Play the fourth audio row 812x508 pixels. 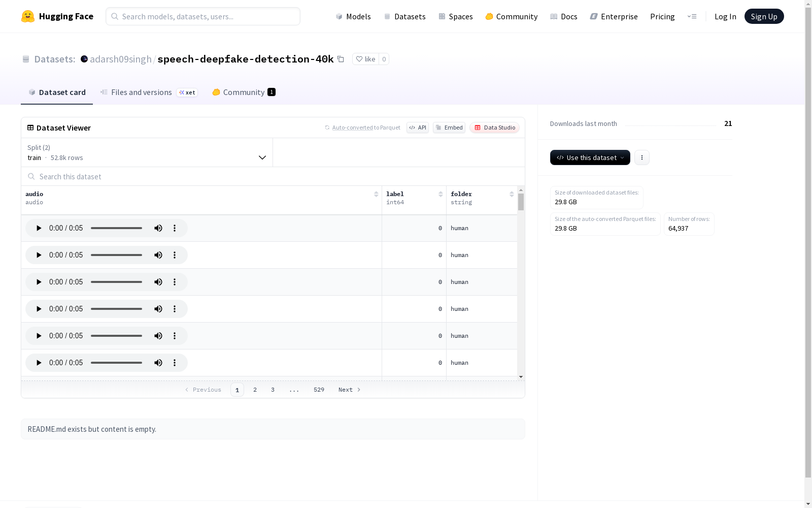pos(39,309)
